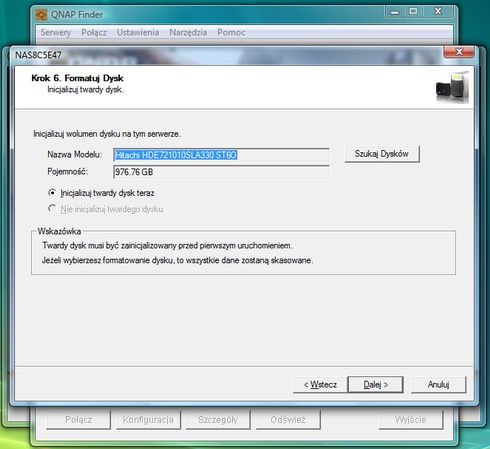The height and width of the screenshot is (449, 490).
Task: Click the QNAP Finder app icon in title bar
Action: click(x=42, y=15)
